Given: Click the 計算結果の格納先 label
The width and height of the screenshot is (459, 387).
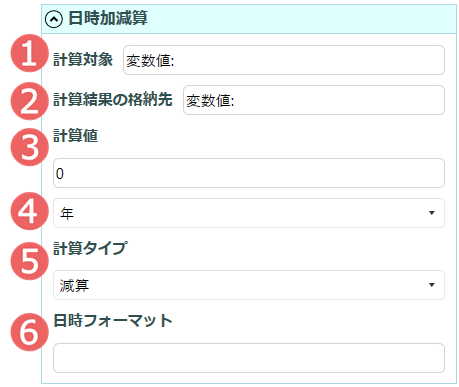Looking at the screenshot, I should pos(113,99).
